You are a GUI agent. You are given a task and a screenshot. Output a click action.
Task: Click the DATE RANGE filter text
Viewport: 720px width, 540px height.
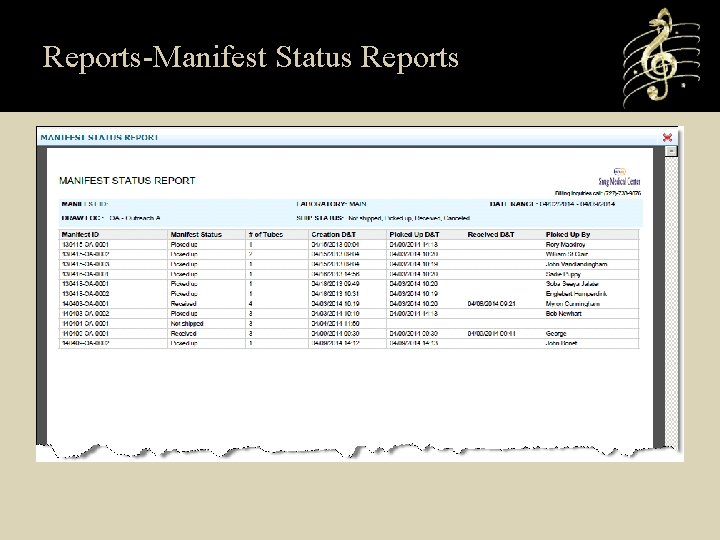[552, 203]
